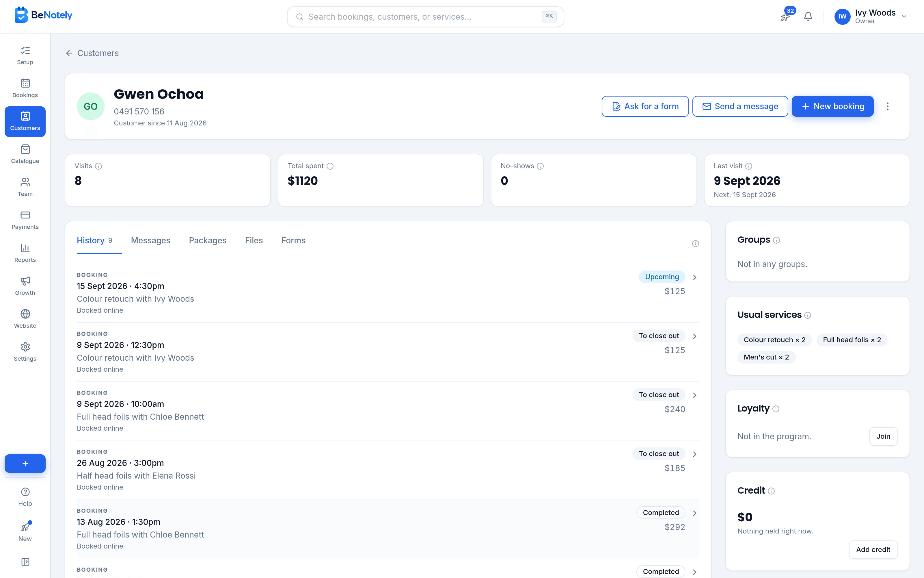The width and height of the screenshot is (924, 578).
Task: Show info for Visits stat
Action: (x=98, y=166)
